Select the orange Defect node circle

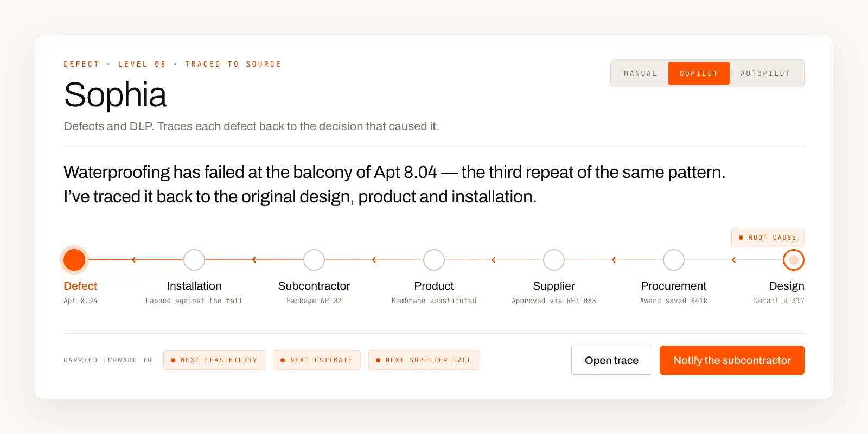coord(74,260)
